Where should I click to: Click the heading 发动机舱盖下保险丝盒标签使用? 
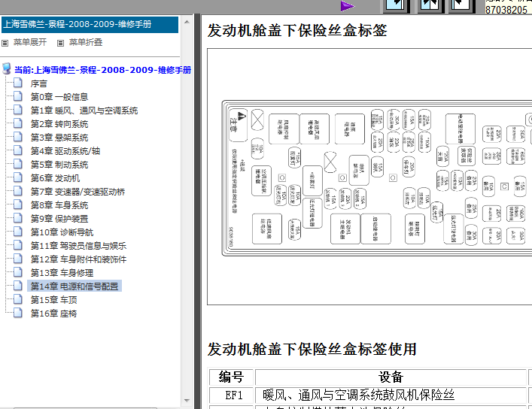[x=312, y=349]
